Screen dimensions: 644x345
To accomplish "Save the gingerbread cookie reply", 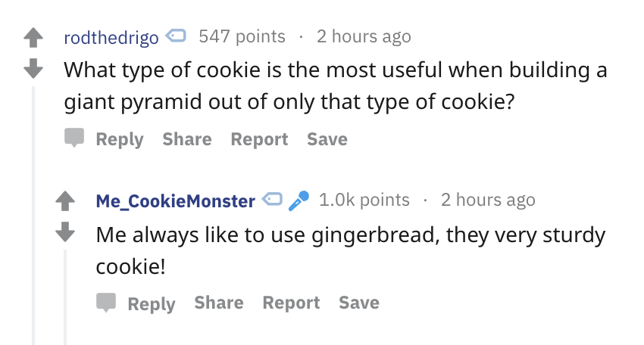I will [359, 303].
